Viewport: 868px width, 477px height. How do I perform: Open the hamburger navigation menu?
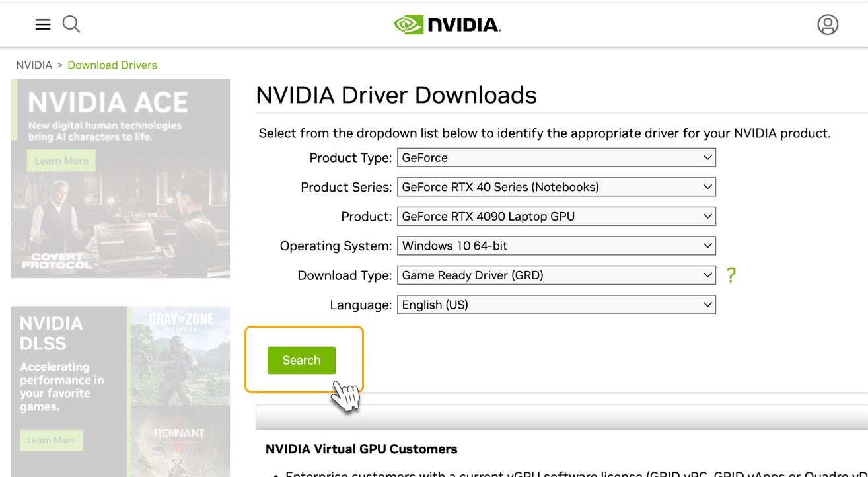pos(43,24)
